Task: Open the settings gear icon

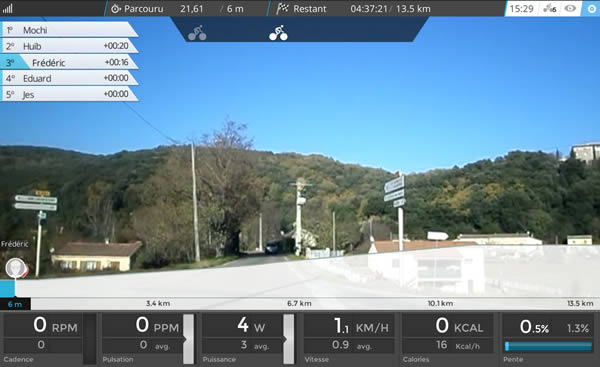Action: (x=592, y=9)
